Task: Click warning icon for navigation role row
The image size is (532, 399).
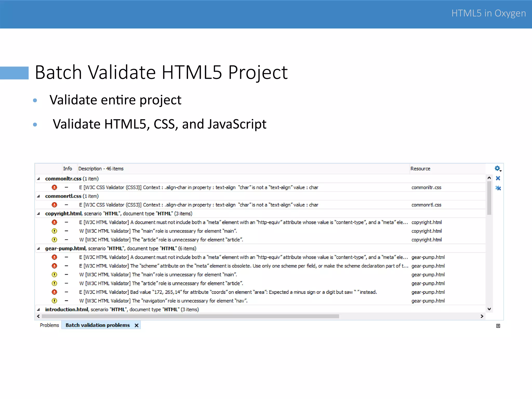Action: [x=54, y=301]
